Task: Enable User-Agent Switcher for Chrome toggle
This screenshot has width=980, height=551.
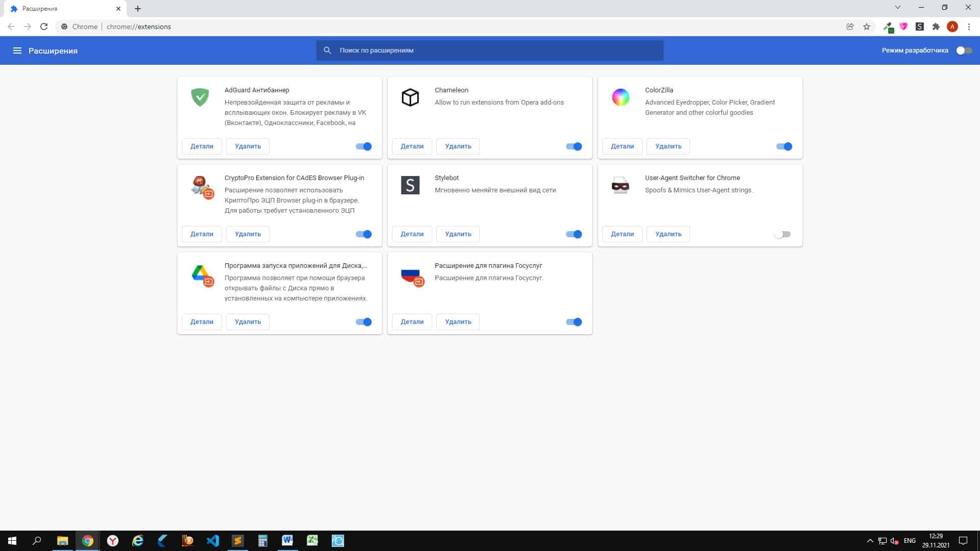Action: pyautogui.click(x=782, y=234)
